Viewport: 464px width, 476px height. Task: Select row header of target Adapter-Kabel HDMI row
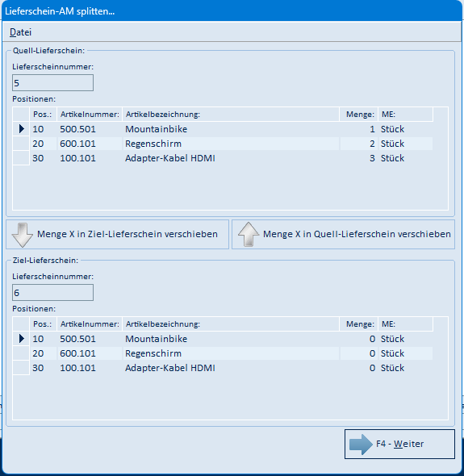tap(21, 368)
